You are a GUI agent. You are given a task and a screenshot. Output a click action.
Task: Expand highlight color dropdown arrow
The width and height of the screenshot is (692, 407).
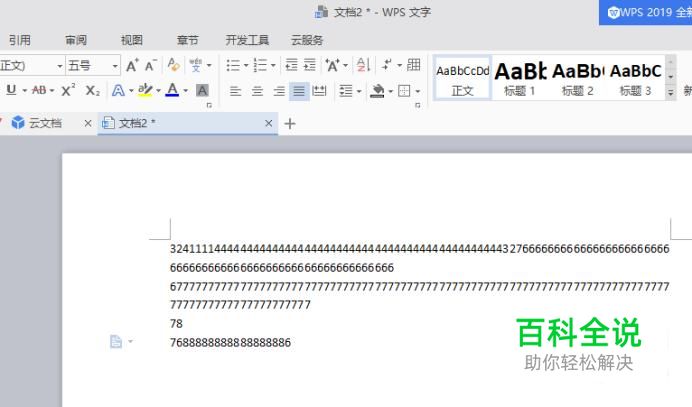pyautogui.click(x=158, y=91)
